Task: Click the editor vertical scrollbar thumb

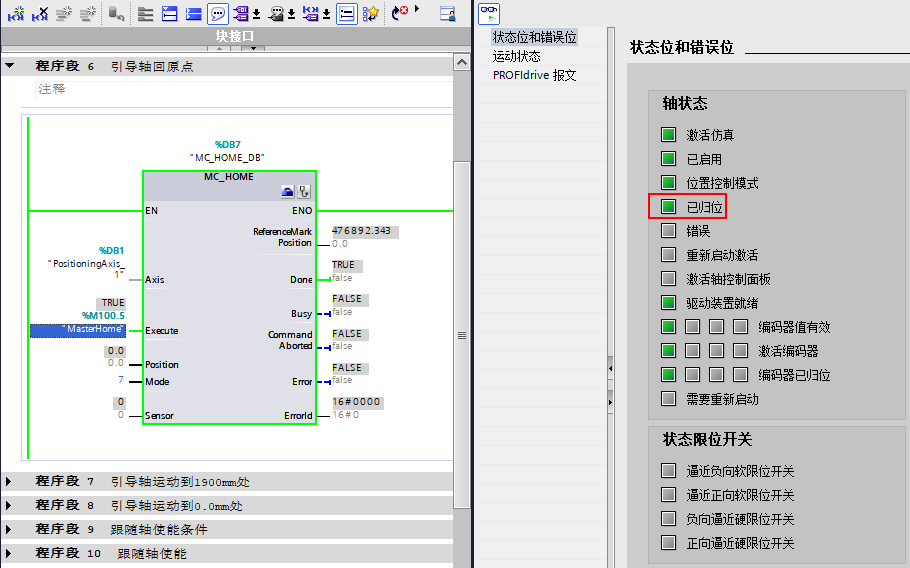Action: click(x=462, y=335)
